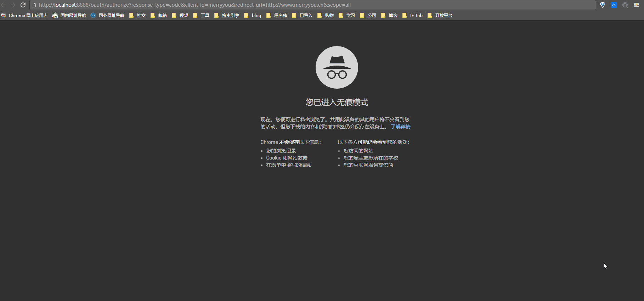Screen dimensions: 644x301
Task: Open the gray GitHub search extension icon
Action: (x=625, y=5)
